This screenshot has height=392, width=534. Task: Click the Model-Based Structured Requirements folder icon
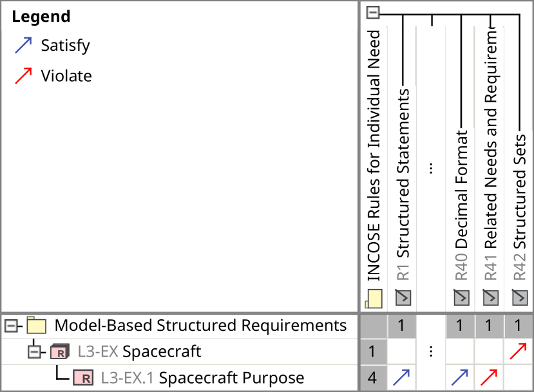36,326
